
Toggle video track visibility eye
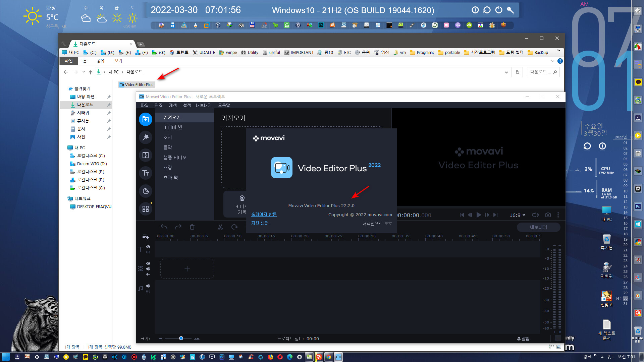click(148, 263)
